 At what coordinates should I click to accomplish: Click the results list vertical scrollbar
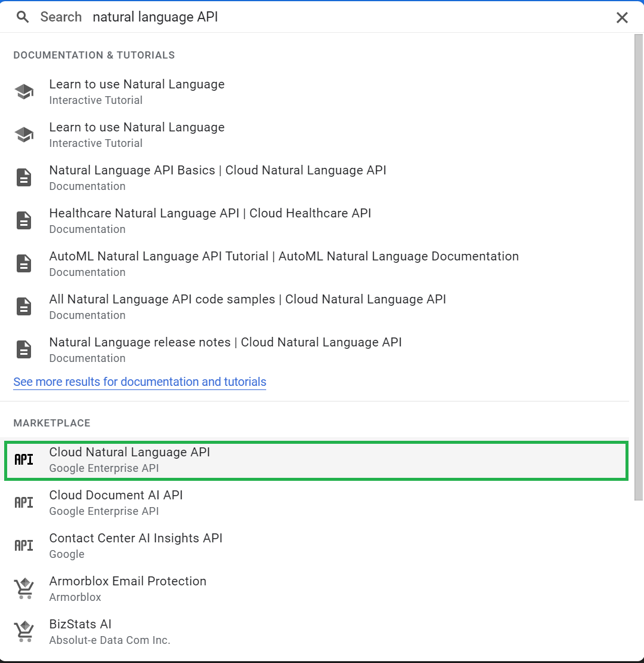[639, 267]
